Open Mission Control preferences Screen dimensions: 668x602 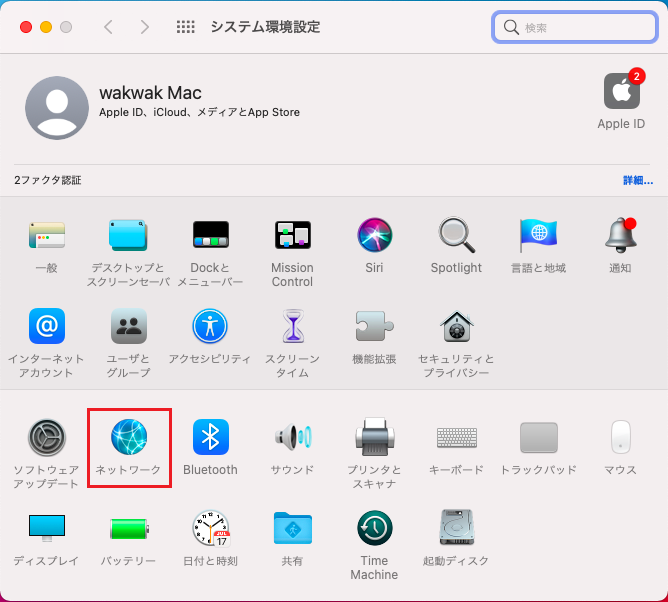click(293, 235)
